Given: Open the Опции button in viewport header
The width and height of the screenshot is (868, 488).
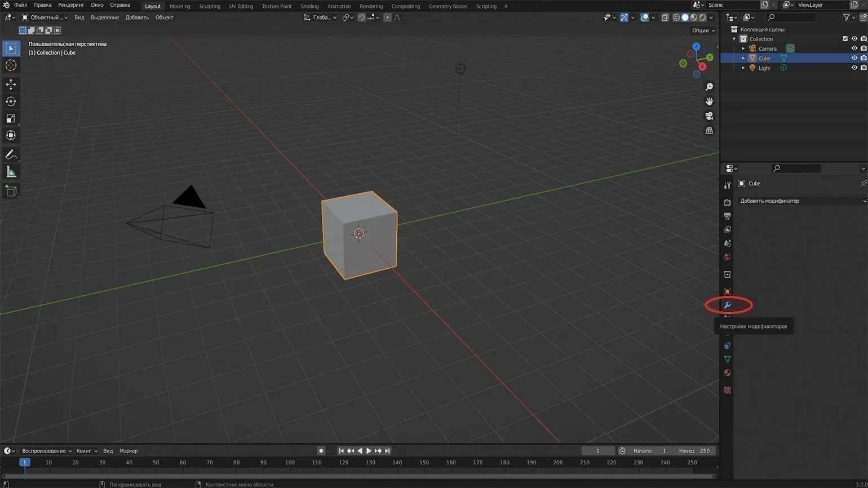Looking at the screenshot, I should click(702, 30).
